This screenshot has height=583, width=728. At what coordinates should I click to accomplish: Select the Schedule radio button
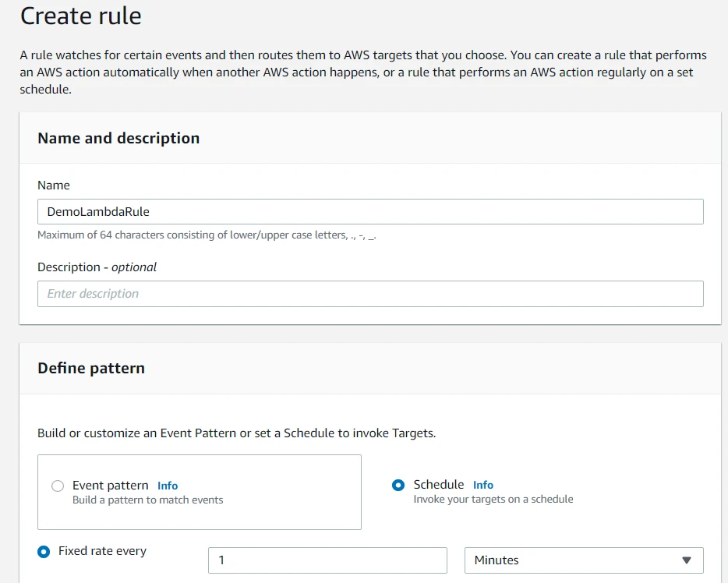[x=398, y=485]
